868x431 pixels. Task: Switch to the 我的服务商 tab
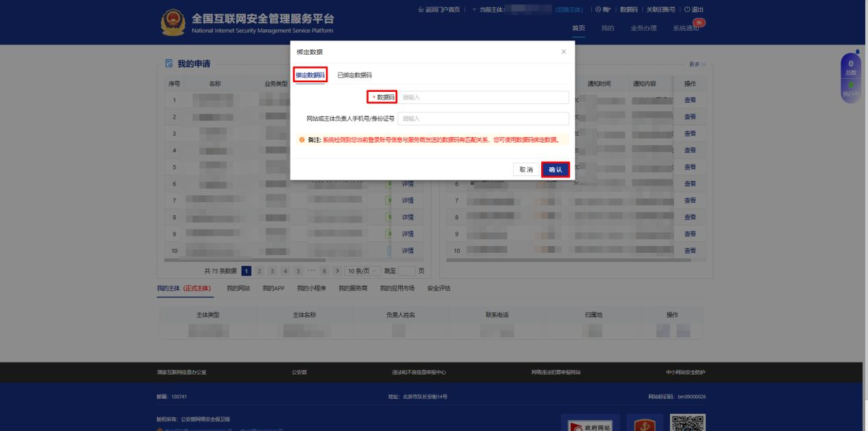coord(353,288)
